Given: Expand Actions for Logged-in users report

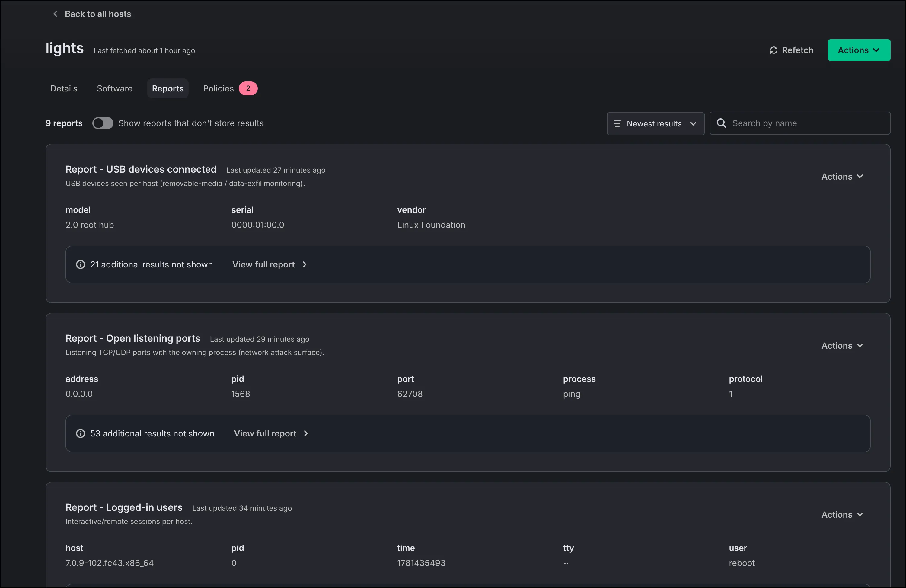Looking at the screenshot, I should [x=842, y=514].
